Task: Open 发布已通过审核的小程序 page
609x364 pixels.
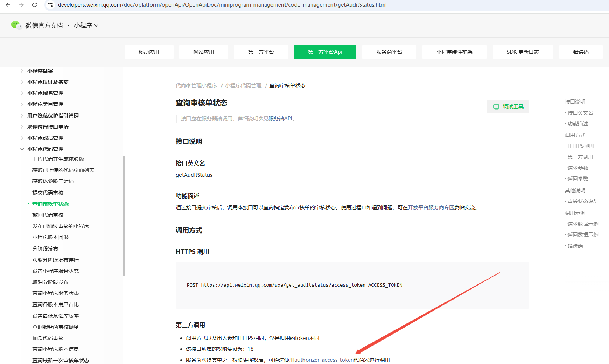Action: (x=61, y=226)
